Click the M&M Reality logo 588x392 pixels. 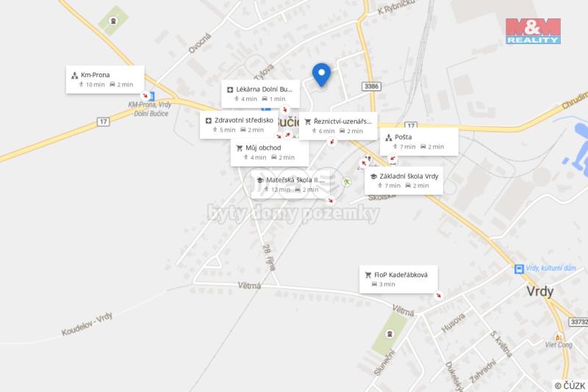click(533, 31)
